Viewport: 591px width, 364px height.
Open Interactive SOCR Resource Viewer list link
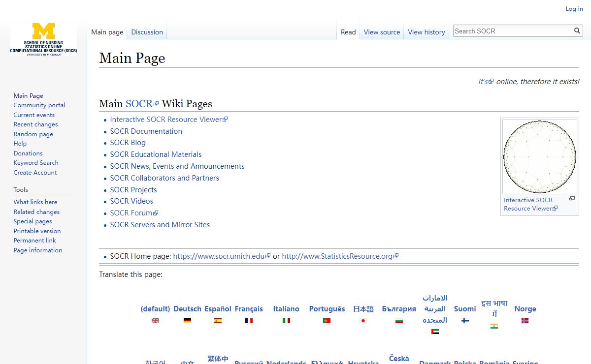168,120
